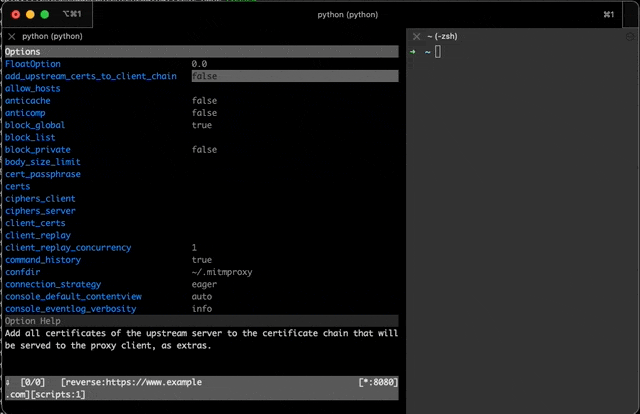The image size is (640, 414).
Task: Select the ciphers_server option
Action: click(x=40, y=211)
